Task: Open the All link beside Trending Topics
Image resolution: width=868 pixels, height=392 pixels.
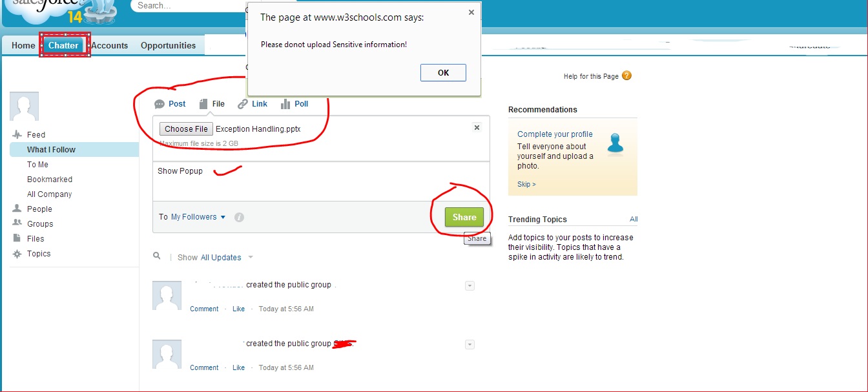Action: pyautogui.click(x=634, y=219)
